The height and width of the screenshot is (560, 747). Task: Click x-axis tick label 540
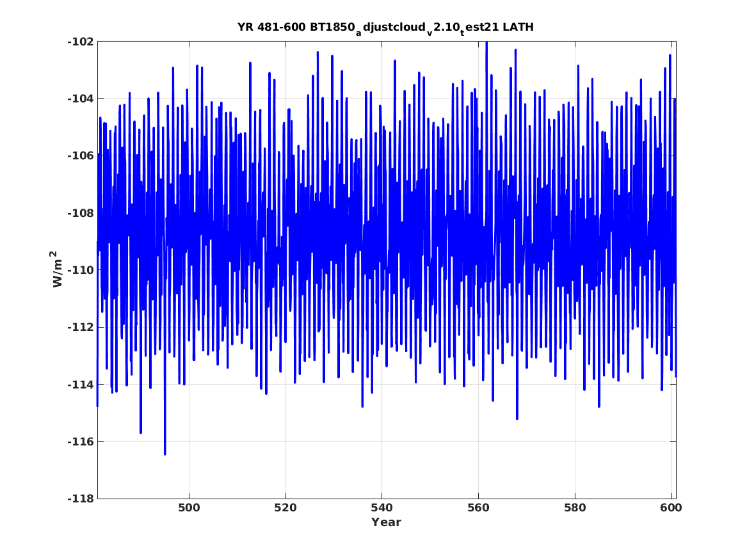(382, 508)
